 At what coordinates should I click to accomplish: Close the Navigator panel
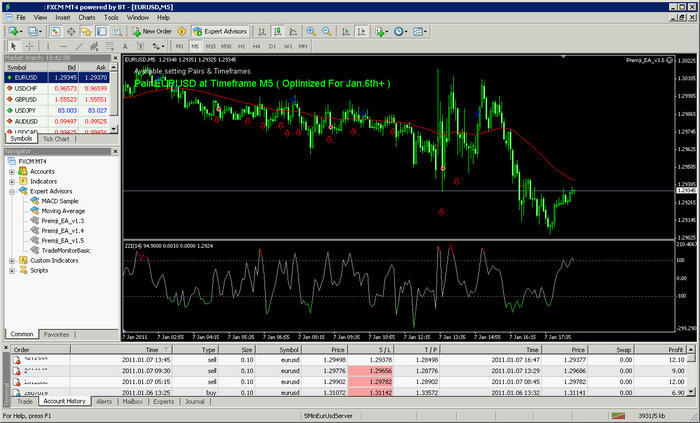[x=115, y=152]
